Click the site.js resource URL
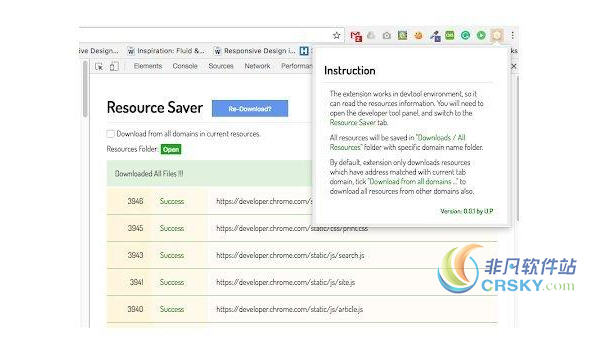The height and width of the screenshot is (361, 592). [285, 282]
